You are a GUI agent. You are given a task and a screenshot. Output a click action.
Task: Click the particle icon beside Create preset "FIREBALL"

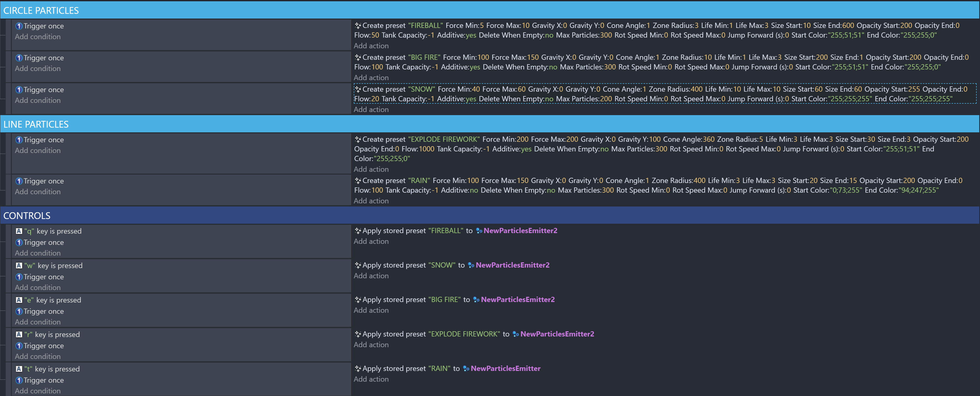(358, 26)
